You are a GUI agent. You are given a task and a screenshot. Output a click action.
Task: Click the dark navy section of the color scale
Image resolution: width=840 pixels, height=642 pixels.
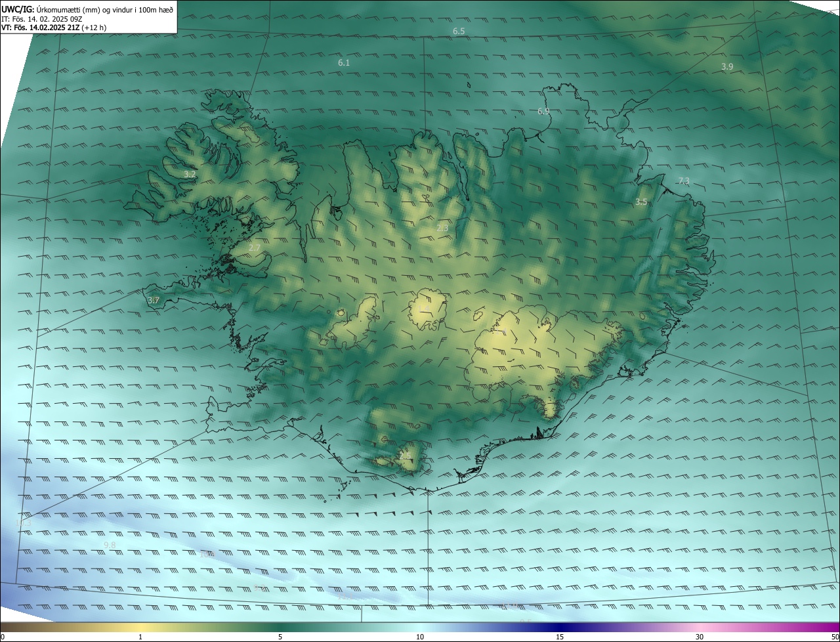[x=560, y=627]
